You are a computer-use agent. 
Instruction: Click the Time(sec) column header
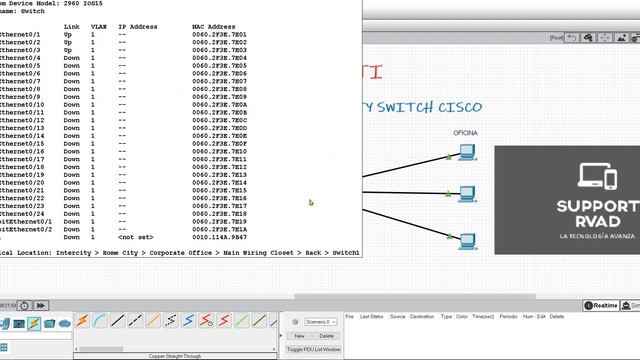[x=483, y=316]
